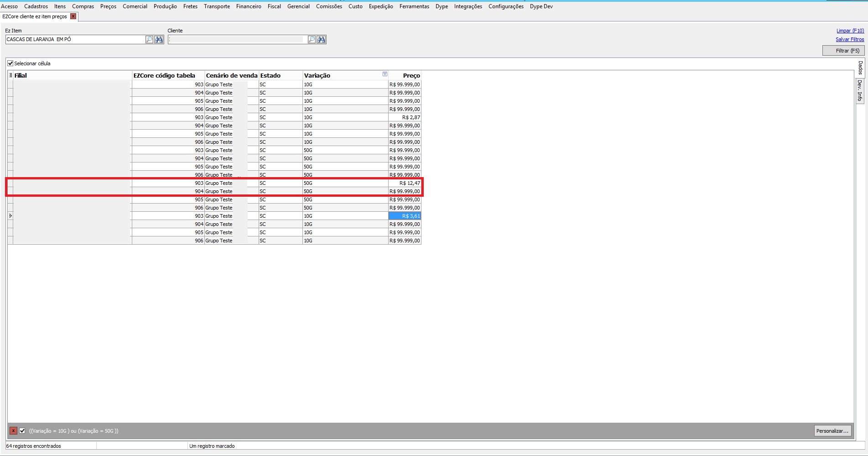Select the price cell R$ 12,47
This screenshot has height=456, width=868.
point(405,183)
